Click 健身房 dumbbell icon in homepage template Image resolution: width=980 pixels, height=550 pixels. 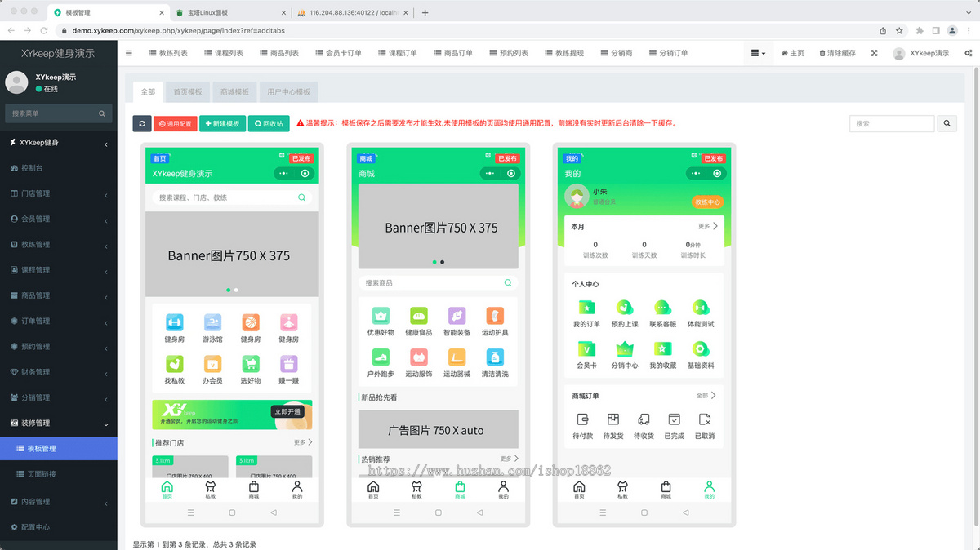point(175,322)
